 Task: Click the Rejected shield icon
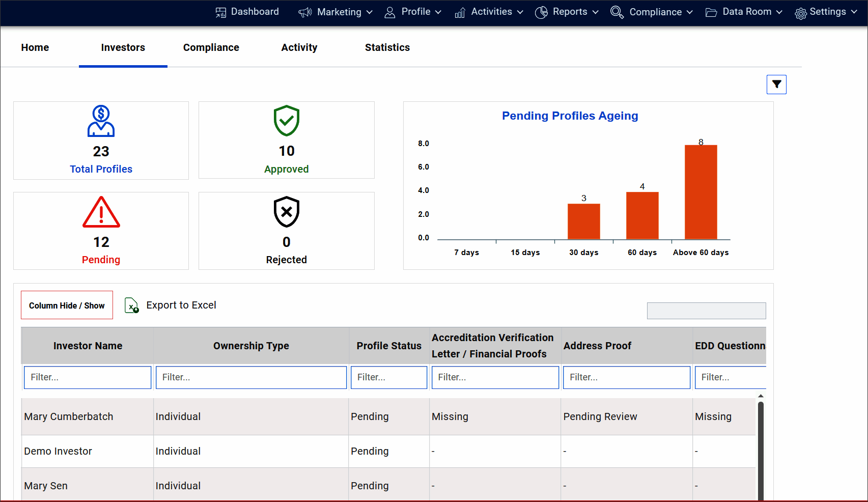pyautogui.click(x=286, y=212)
